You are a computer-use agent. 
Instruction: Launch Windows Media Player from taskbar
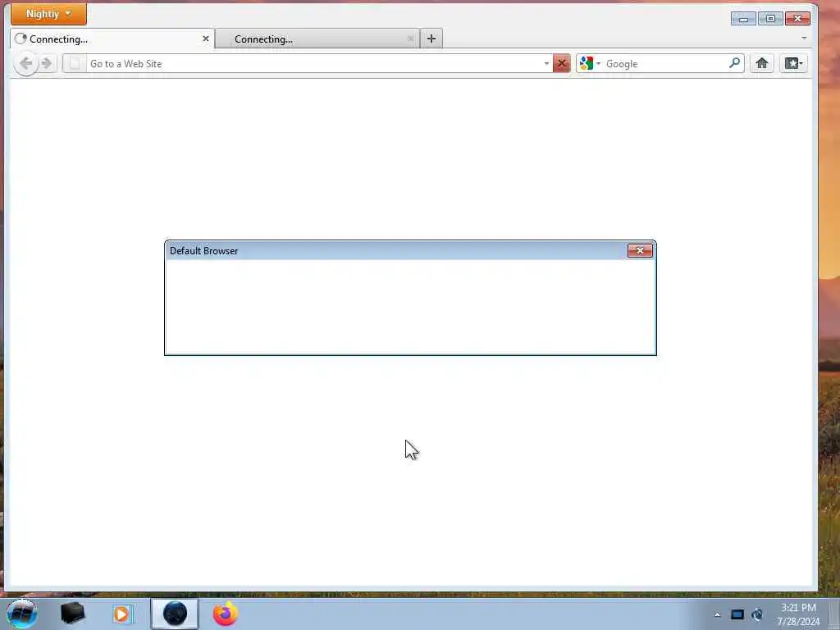point(122,614)
